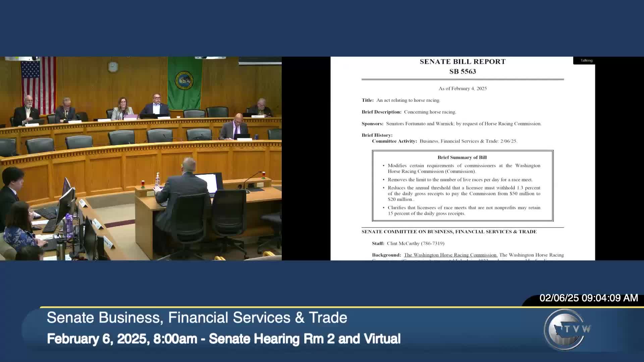Click the SB 5563 bill number
Screen dimensions: 644x362
coord(463,71)
